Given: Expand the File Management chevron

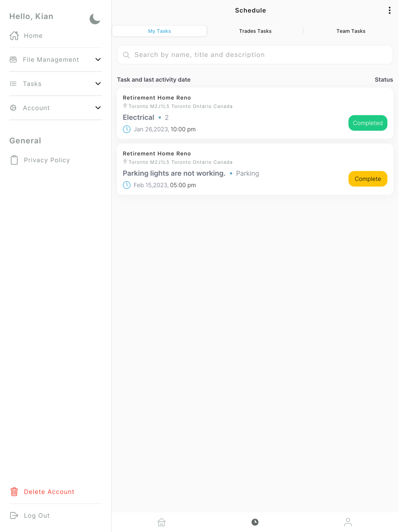Looking at the screenshot, I should [98, 59].
